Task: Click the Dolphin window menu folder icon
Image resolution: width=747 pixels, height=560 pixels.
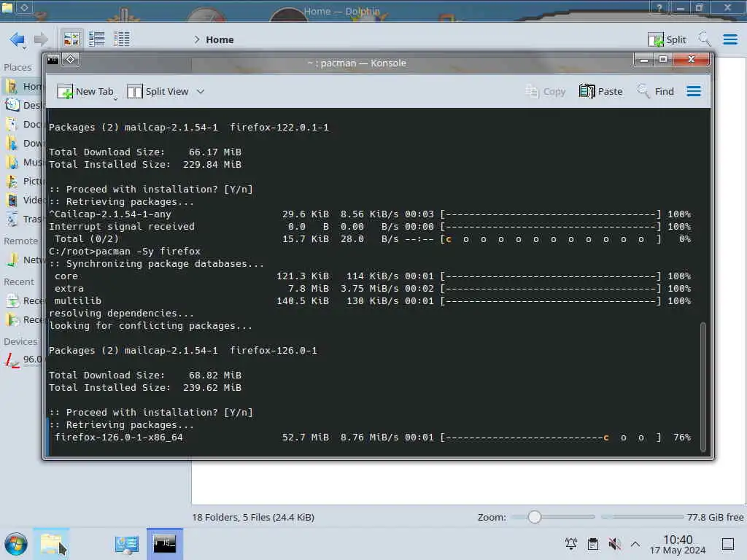Action: [x=7, y=7]
